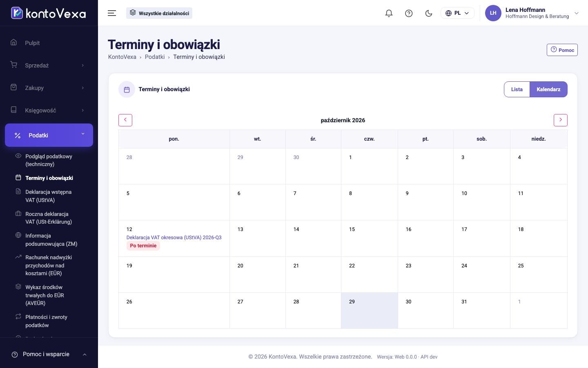Click the Po terminie status badge
Image resolution: width=588 pixels, height=368 pixels.
click(x=143, y=246)
